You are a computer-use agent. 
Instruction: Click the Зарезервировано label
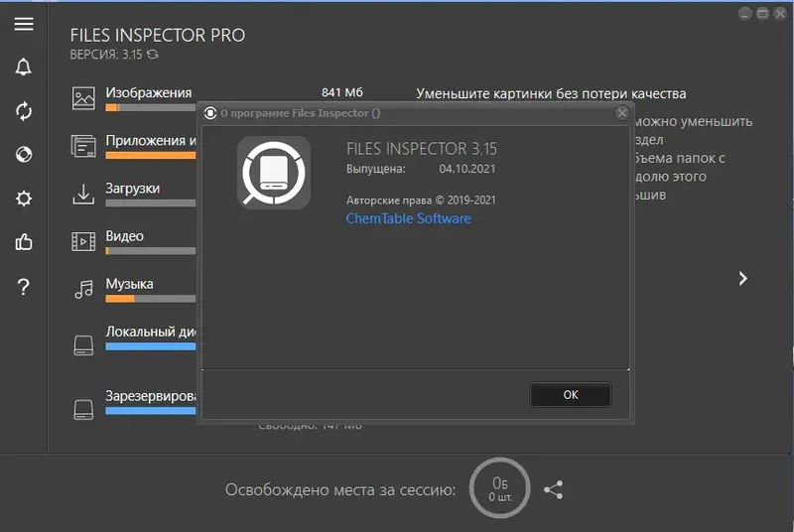[x=151, y=396]
